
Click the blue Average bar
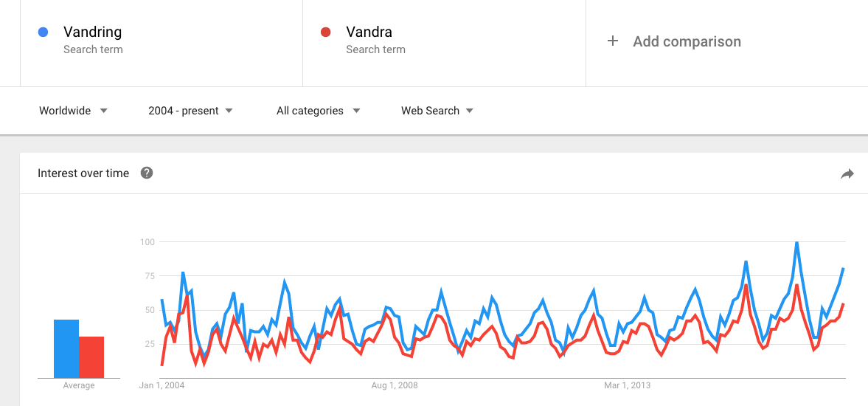66,348
